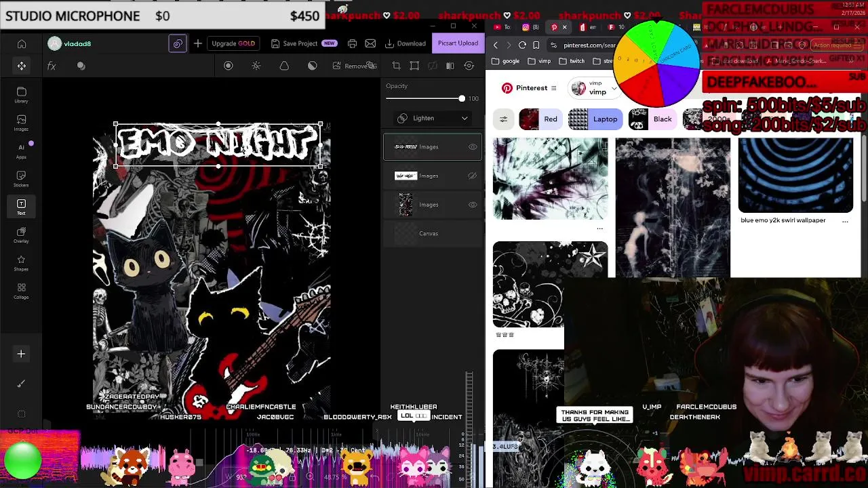Viewport: 868px width, 488px height.
Task: Open the Stickers panel
Action: (22, 179)
